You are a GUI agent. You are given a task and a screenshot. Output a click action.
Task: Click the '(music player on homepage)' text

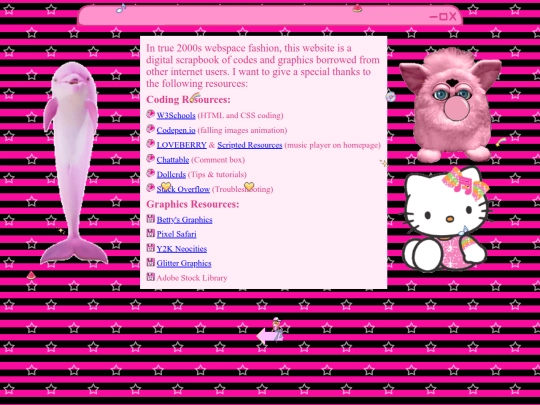[333, 145]
